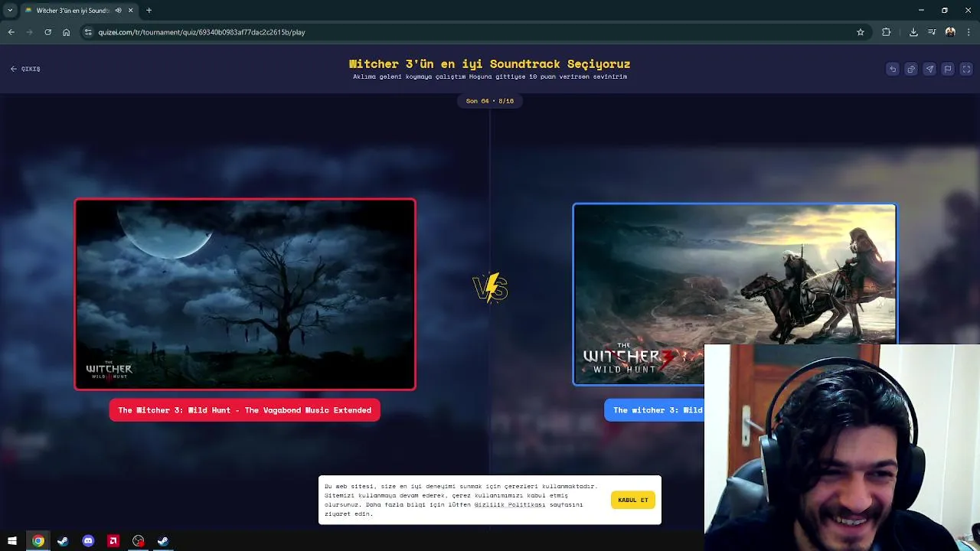Select the Witcher 3'ün en iyi Soundtrack tab
This screenshot has width=980, height=551.
tap(73, 11)
